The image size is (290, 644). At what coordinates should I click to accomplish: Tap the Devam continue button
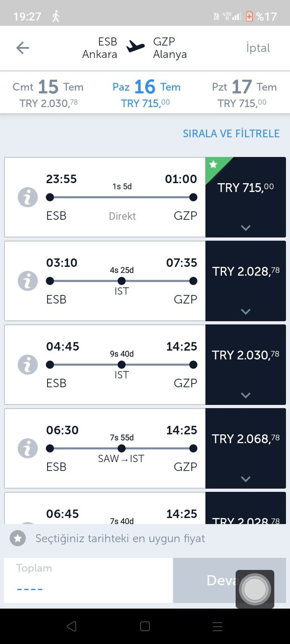point(229,580)
